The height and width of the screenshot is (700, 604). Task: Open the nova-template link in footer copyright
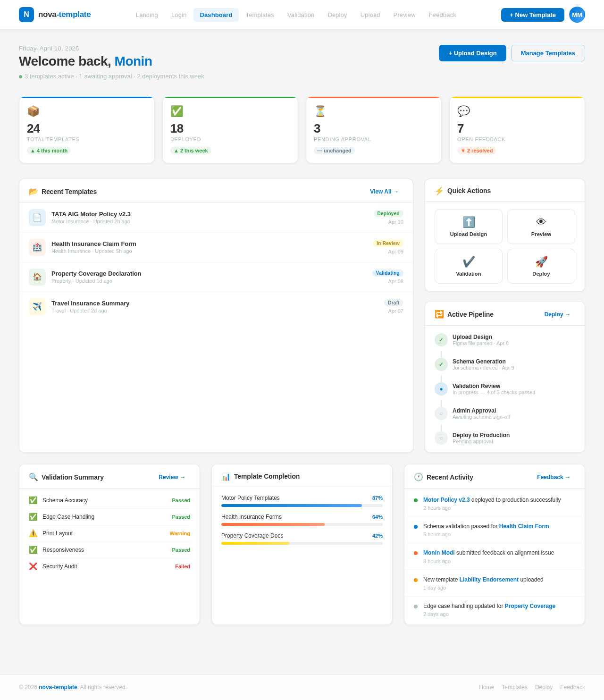pos(58,687)
